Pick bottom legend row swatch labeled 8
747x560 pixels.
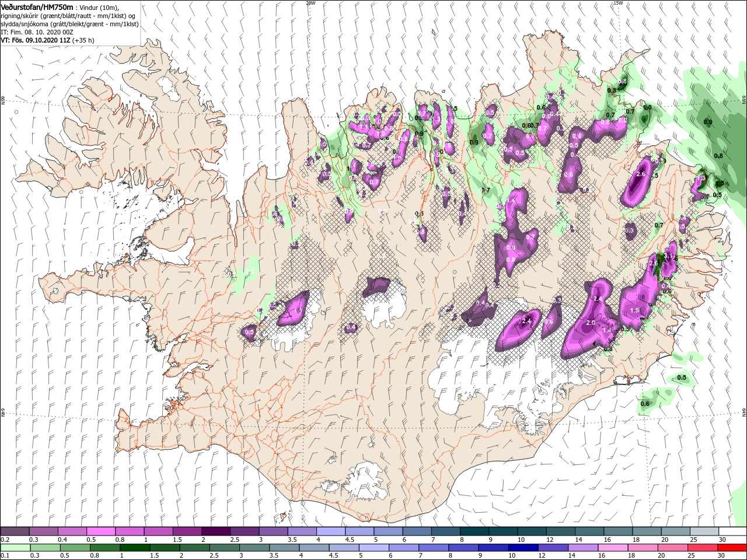[x=463, y=548]
